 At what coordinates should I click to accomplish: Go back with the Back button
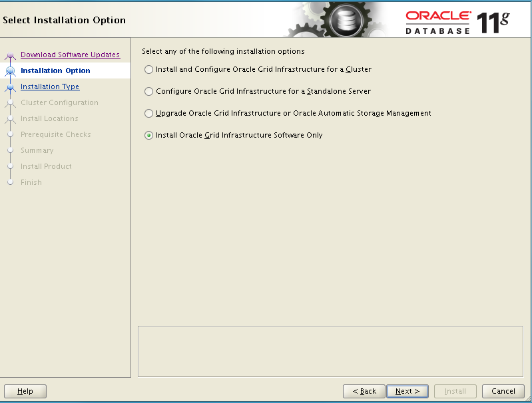[x=364, y=391]
